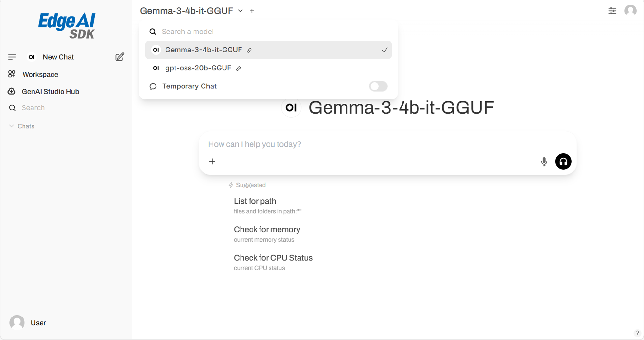Screen dimensions: 644x340
Task: Open GenAI Studio Hub
Action: [50, 92]
